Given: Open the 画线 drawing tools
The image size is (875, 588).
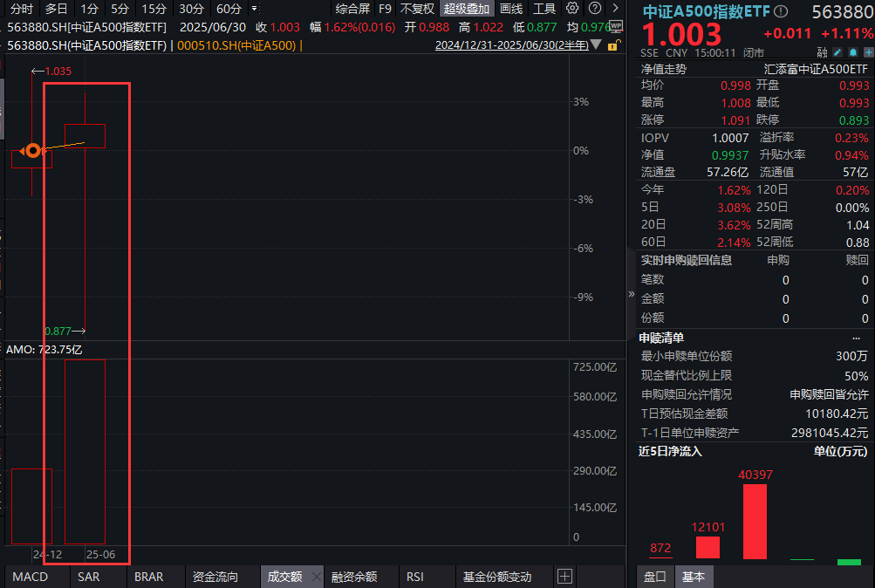Looking at the screenshot, I should click(511, 9).
